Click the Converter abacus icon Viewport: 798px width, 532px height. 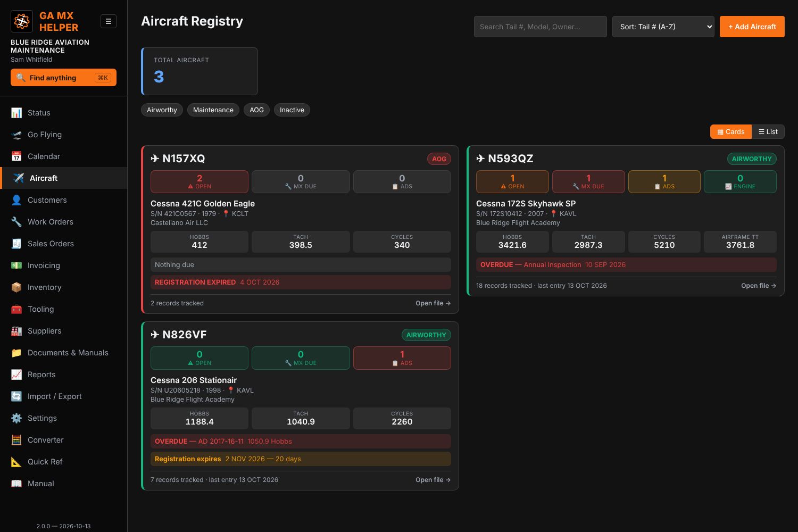16,440
